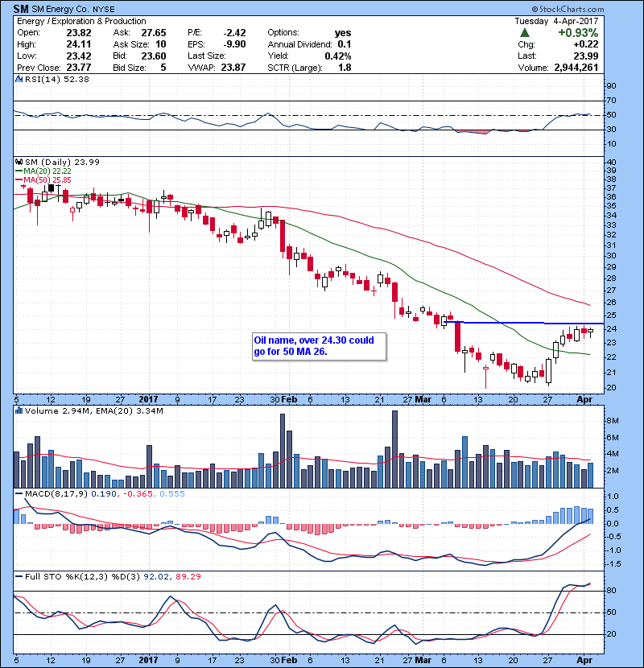Click the 2017 label on bottom axis
Image resolution: width=644 pixels, height=668 pixels.
pos(148,660)
